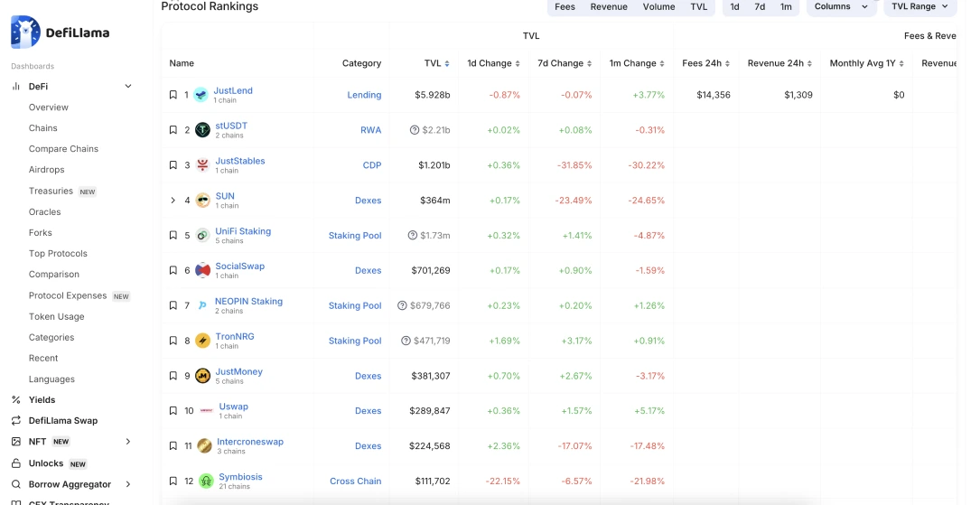Click the Uswap logo icon
The height and width of the screenshot is (505, 980).
[x=206, y=411]
